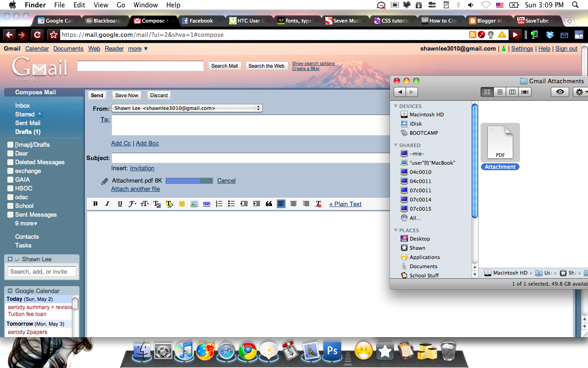Send the composed email
This screenshot has width=588, height=368.
[x=97, y=95]
